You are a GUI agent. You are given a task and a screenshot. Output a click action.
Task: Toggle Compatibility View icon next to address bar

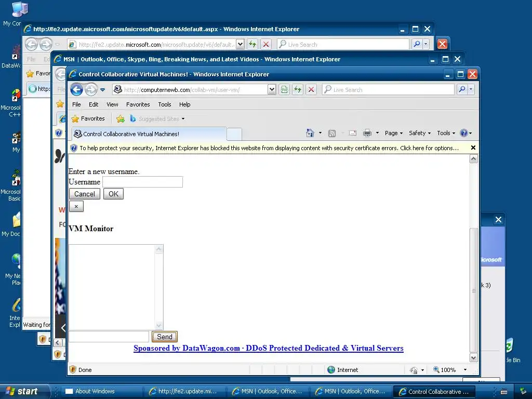click(284, 89)
